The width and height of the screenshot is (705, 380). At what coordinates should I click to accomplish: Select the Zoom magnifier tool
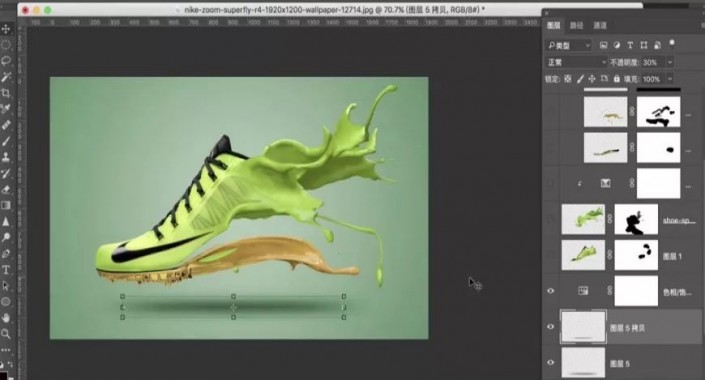click(6, 334)
